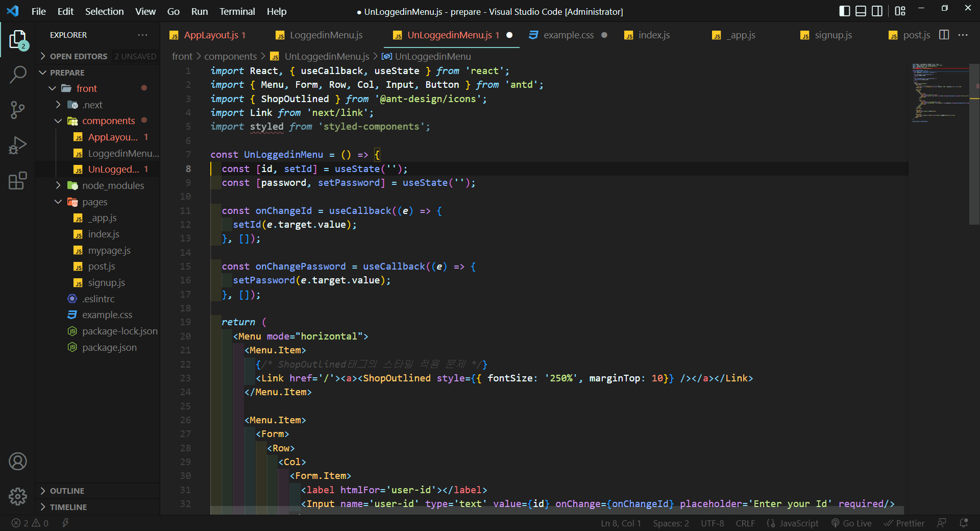
Task: Expand the node_modules folder
Action: pyautogui.click(x=58, y=185)
